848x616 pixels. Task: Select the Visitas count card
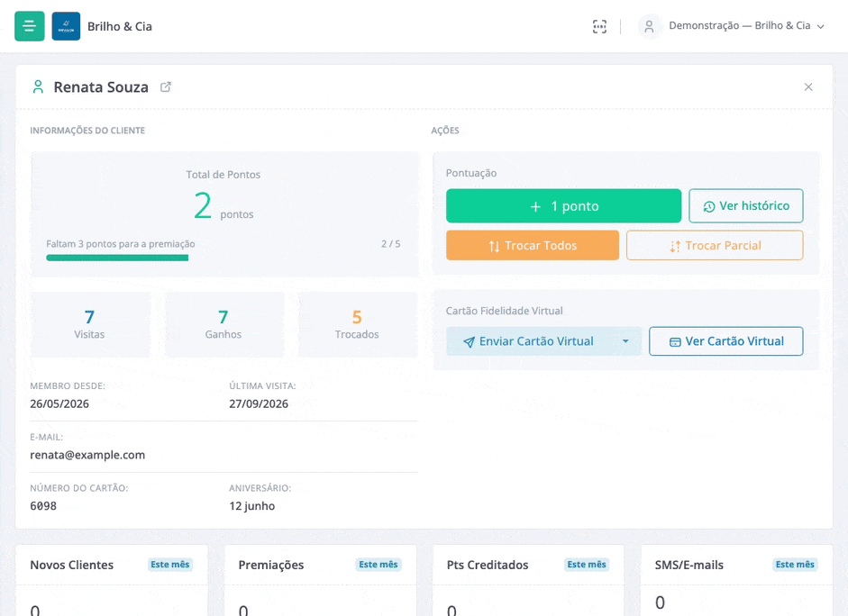[90, 324]
